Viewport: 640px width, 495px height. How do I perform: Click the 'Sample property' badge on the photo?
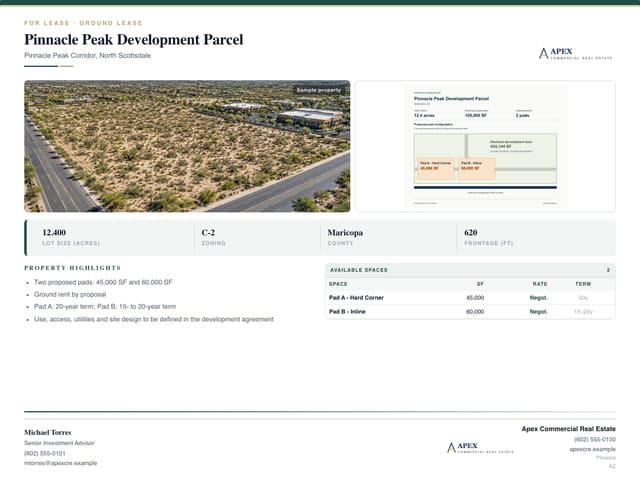(x=318, y=90)
